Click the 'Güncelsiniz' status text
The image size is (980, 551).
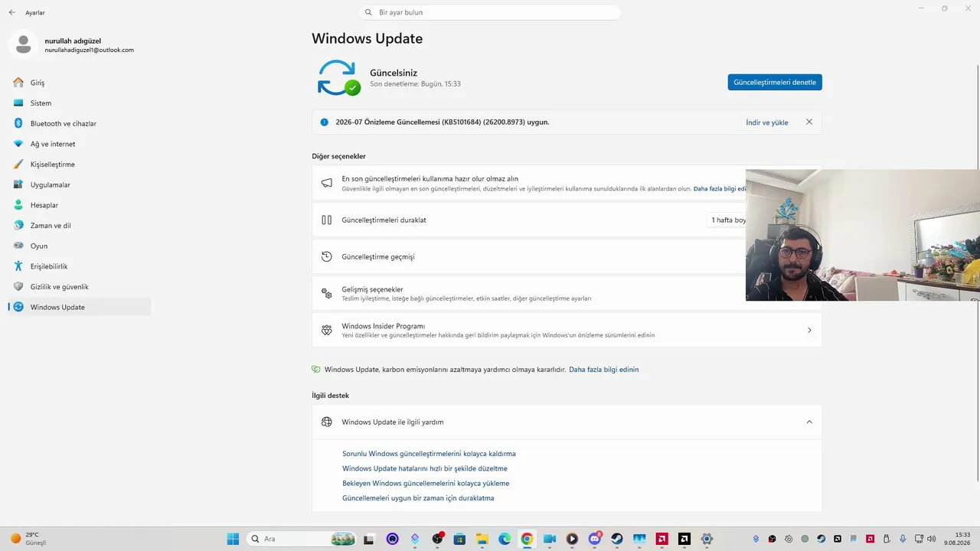click(394, 73)
